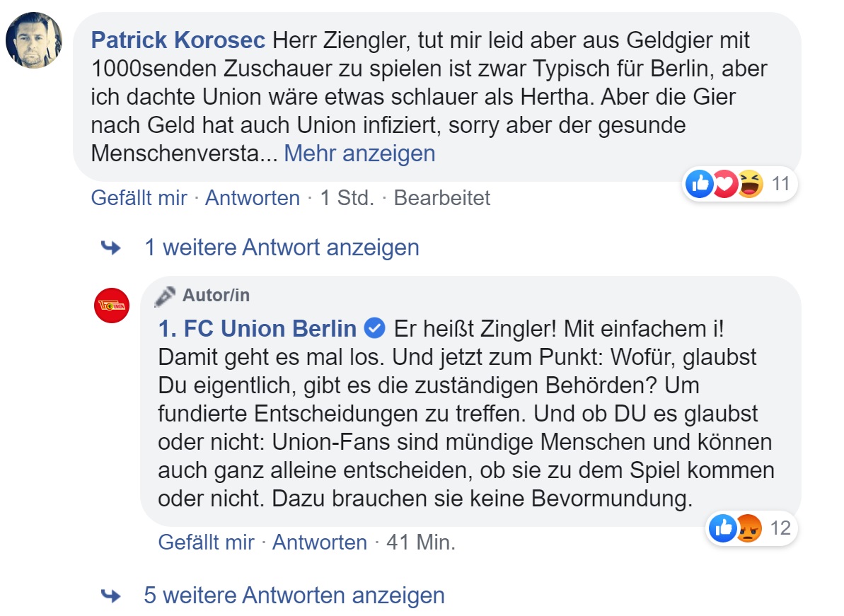Click the 1. FC Union Berlin logo avatar
The image size is (844, 616).
click(112, 306)
